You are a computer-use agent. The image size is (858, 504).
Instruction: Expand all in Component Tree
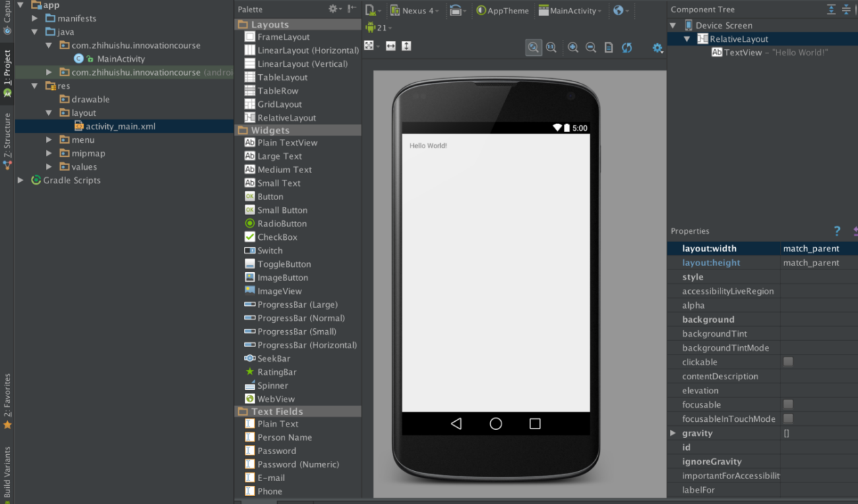pos(831,9)
